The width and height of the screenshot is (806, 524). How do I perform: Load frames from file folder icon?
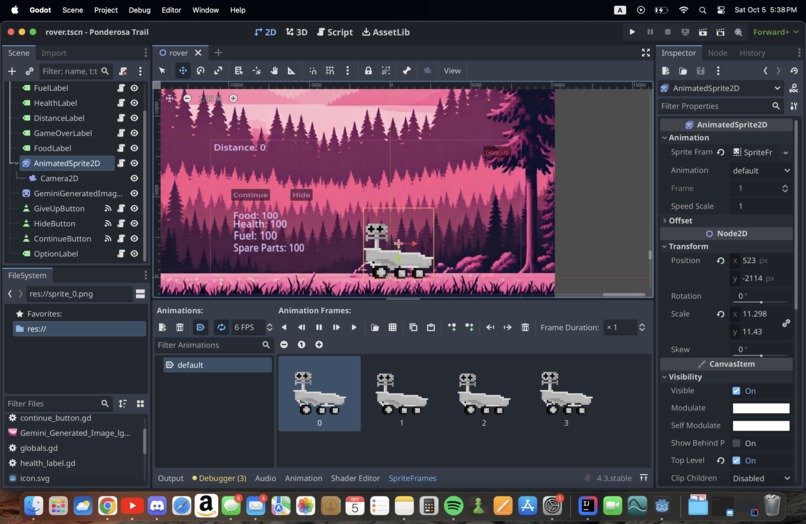pyautogui.click(x=375, y=328)
